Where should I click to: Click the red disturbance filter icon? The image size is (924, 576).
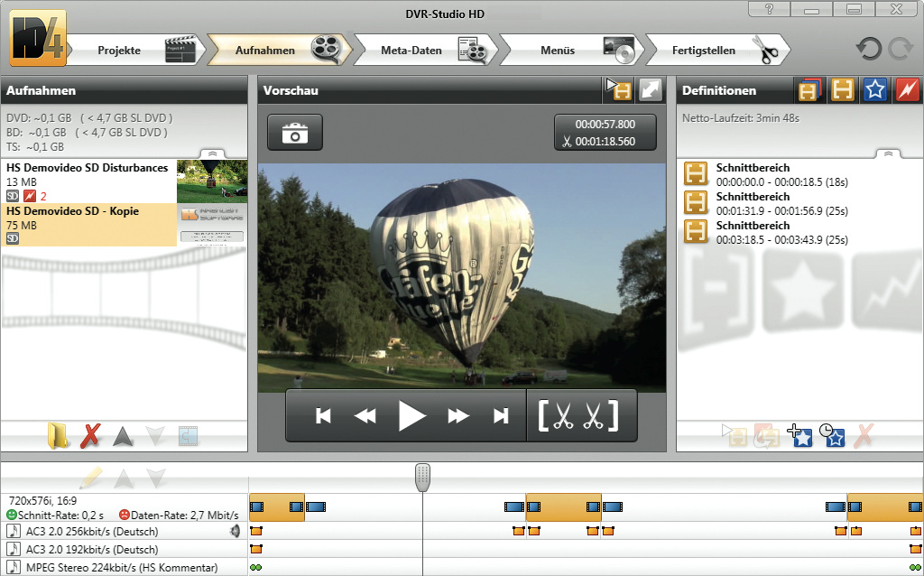[906, 90]
